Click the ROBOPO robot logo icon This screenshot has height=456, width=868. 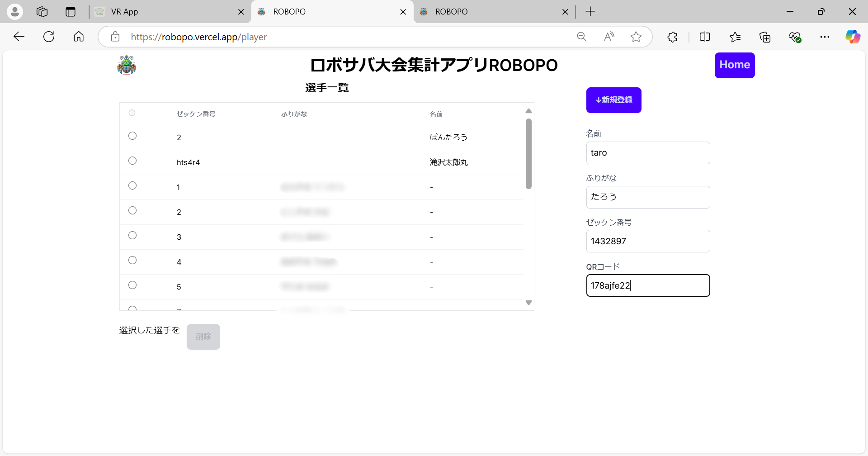127,65
